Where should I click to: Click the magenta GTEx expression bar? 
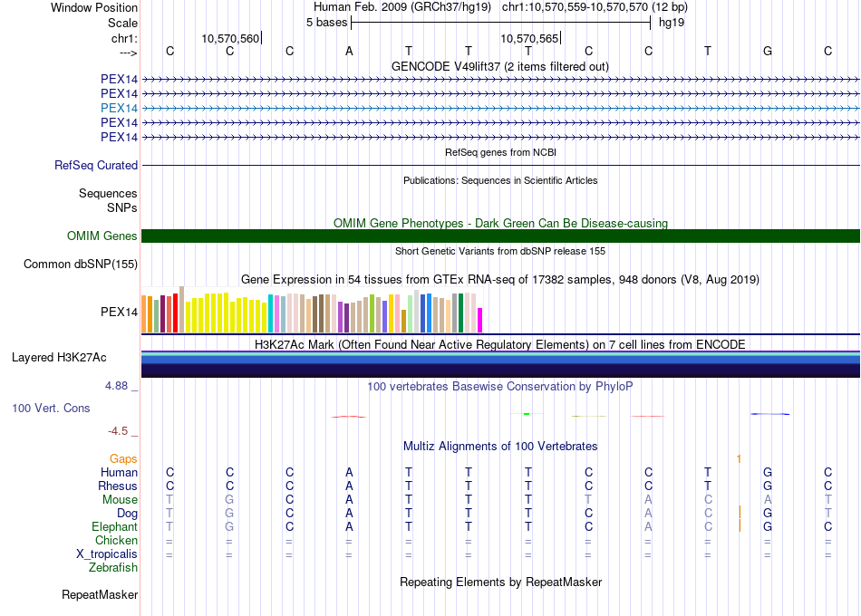click(x=479, y=320)
